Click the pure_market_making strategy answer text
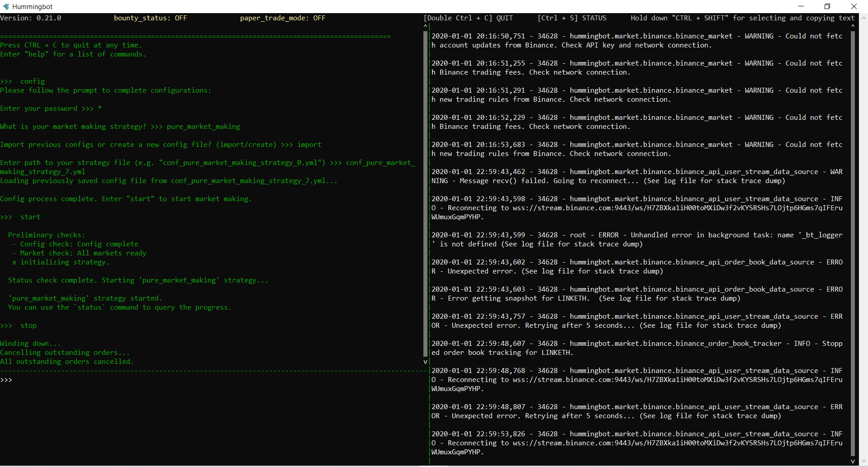 pos(204,126)
